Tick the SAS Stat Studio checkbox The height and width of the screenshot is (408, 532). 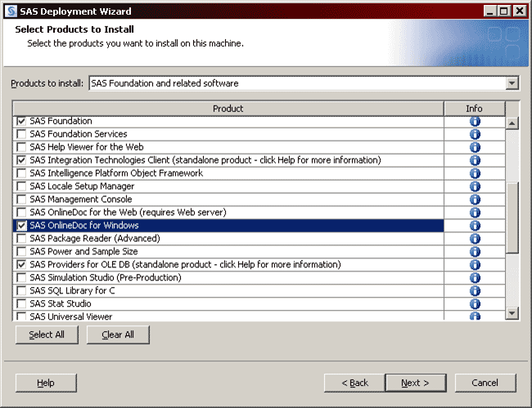21,303
